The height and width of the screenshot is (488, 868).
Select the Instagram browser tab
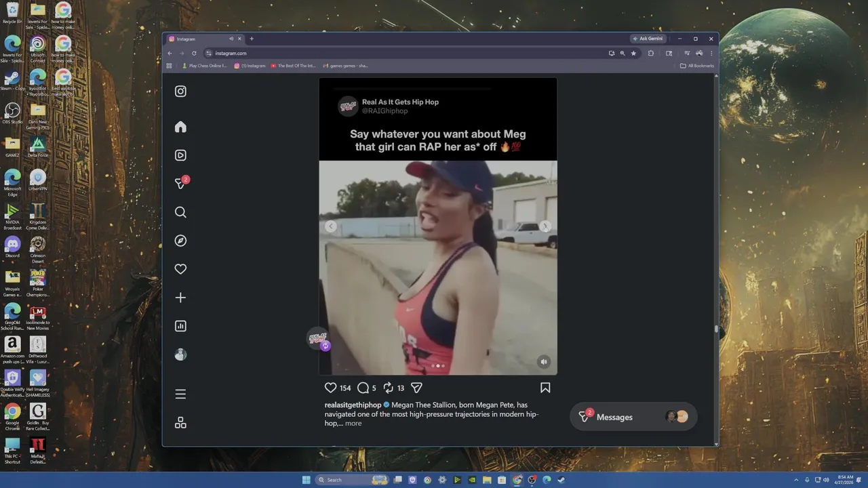(x=205, y=39)
